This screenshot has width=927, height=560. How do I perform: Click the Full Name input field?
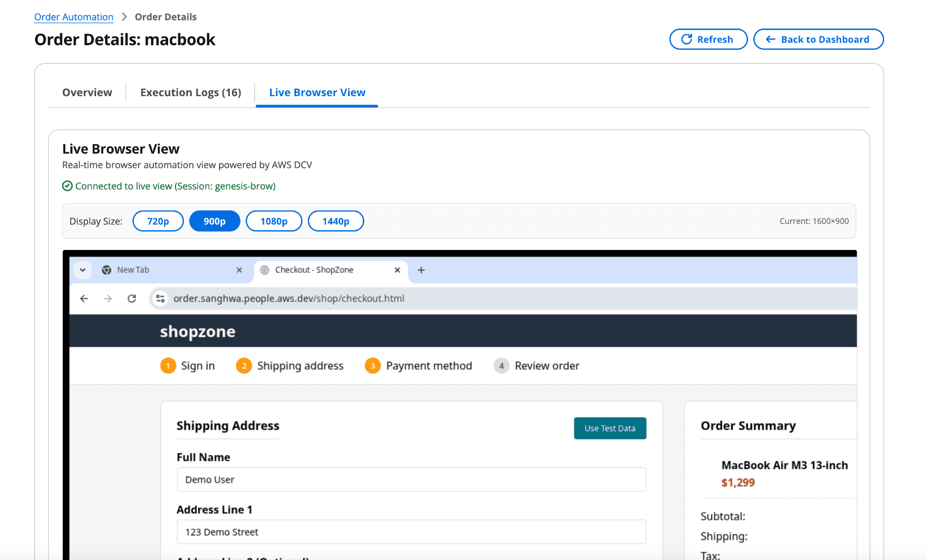tap(411, 480)
